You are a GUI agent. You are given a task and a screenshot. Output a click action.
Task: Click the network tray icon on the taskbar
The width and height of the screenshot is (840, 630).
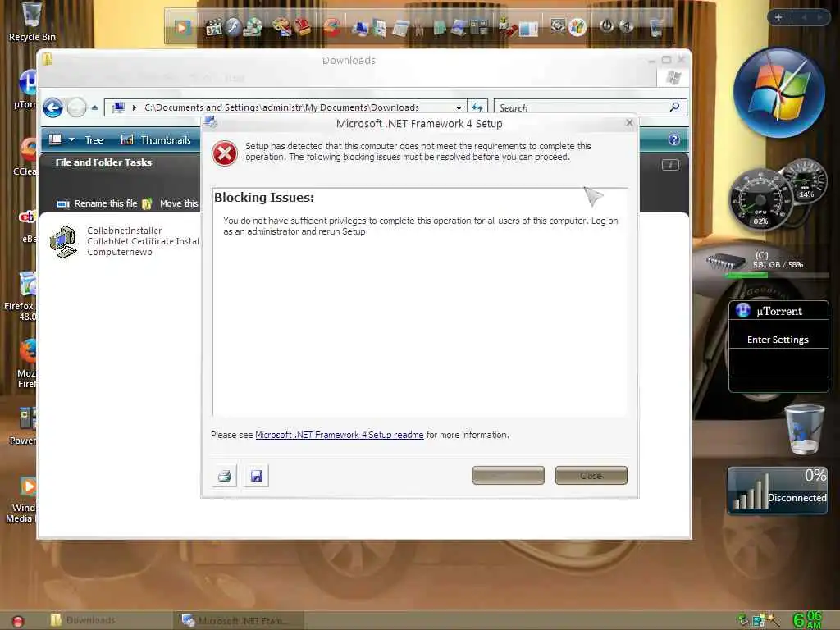pos(759,620)
